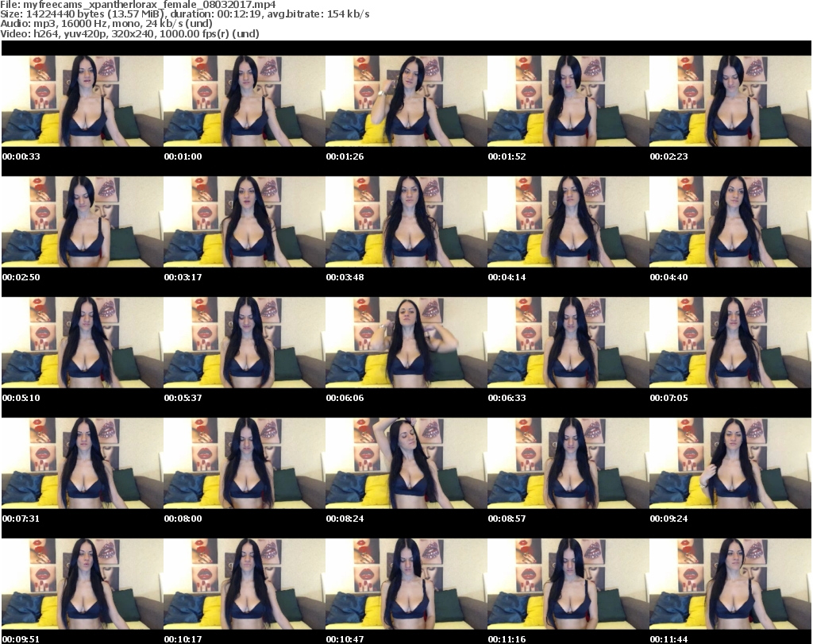
Task: Click the File name header line
Action: (x=138, y=5)
